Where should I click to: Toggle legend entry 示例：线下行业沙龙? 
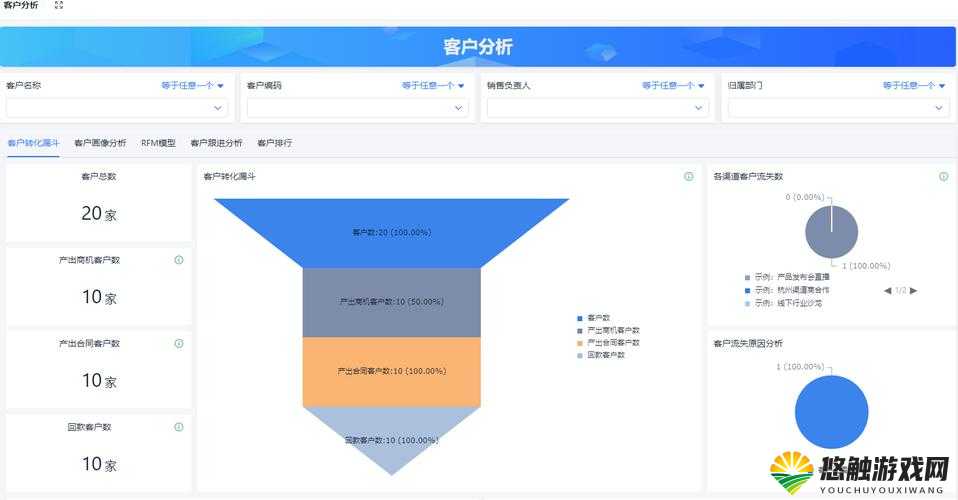783,303
